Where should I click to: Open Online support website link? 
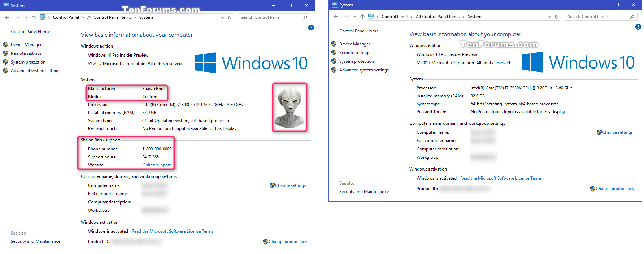click(x=156, y=165)
